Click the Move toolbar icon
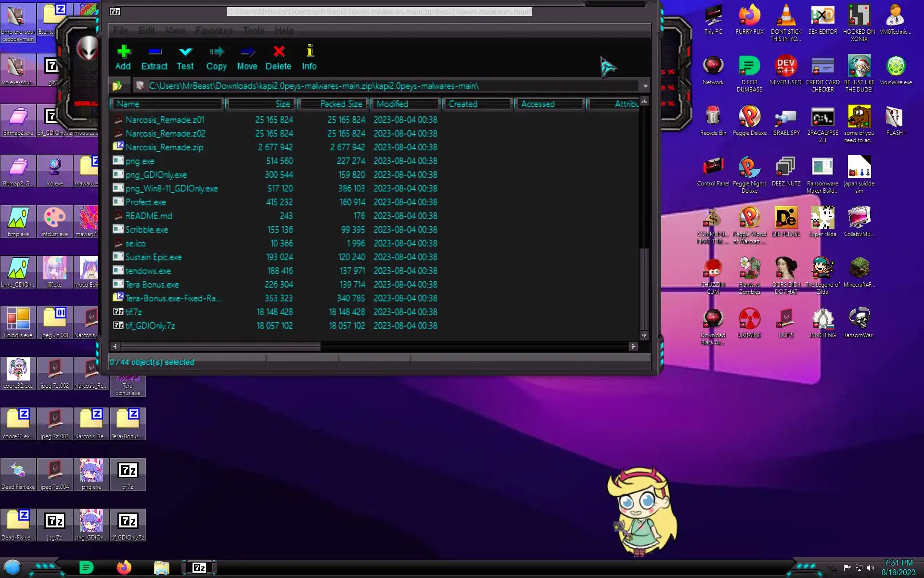 (x=247, y=57)
